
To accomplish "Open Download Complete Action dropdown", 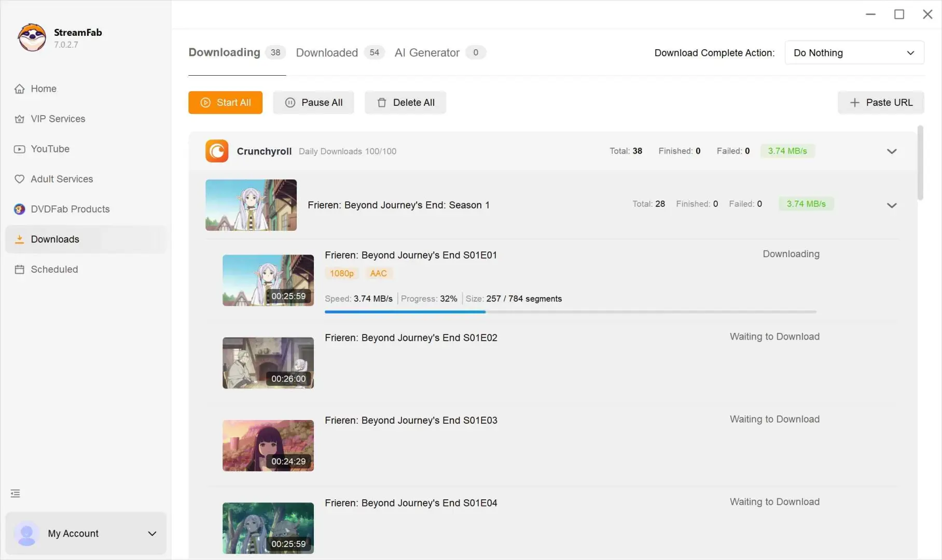I will (x=854, y=52).
